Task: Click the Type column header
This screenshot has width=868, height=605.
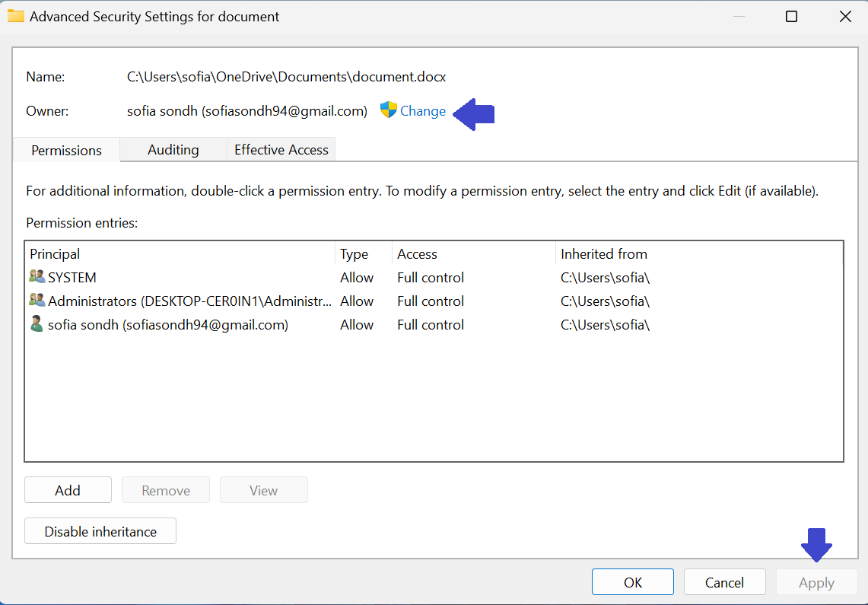Action: pos(364,254)
